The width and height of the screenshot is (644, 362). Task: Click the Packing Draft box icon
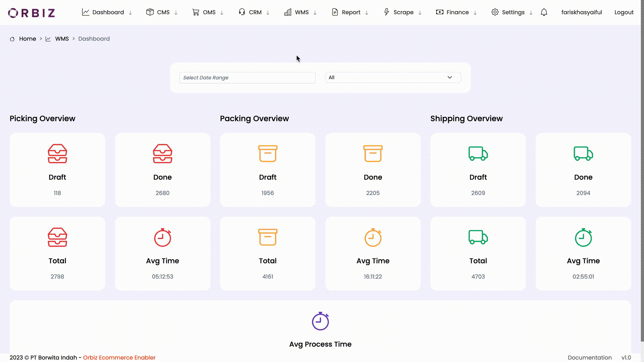pos(268,154)
